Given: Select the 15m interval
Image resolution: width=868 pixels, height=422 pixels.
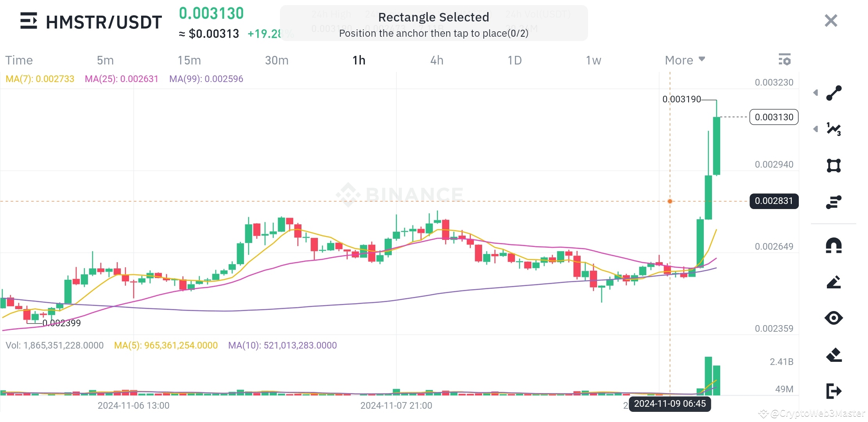Looking at the screenshot, I should tap(189, 60).
